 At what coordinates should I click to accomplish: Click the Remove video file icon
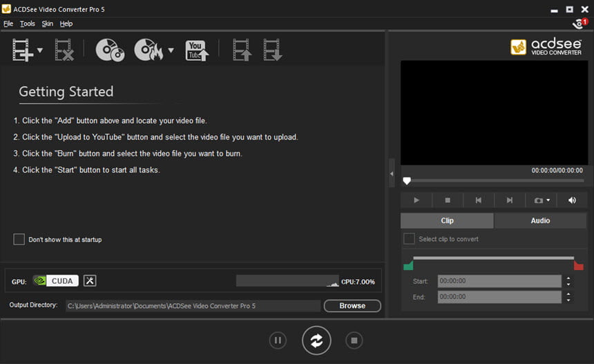tap(64, 50)
